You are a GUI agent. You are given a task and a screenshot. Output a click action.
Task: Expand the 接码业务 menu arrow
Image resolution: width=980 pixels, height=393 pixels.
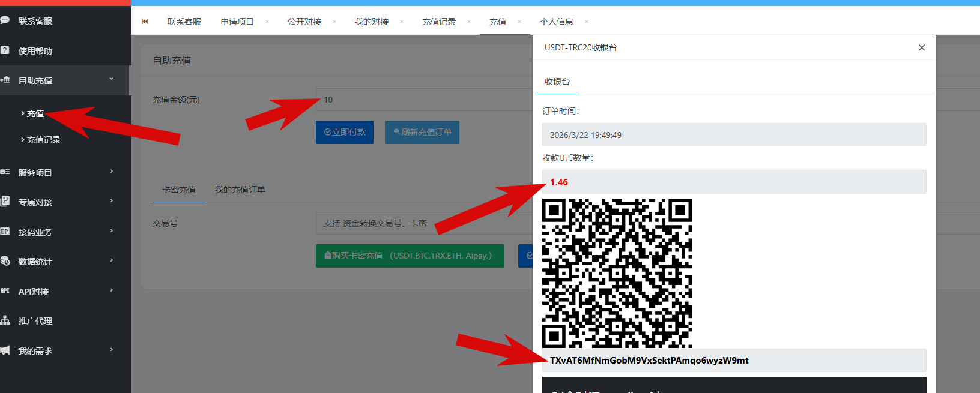tap(112, 231)
